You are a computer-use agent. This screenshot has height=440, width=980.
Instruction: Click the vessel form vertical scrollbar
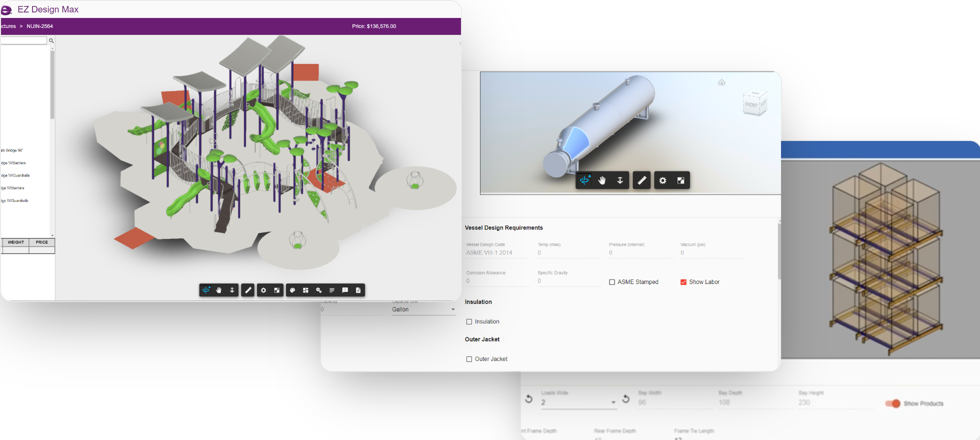tap(779, 251)
